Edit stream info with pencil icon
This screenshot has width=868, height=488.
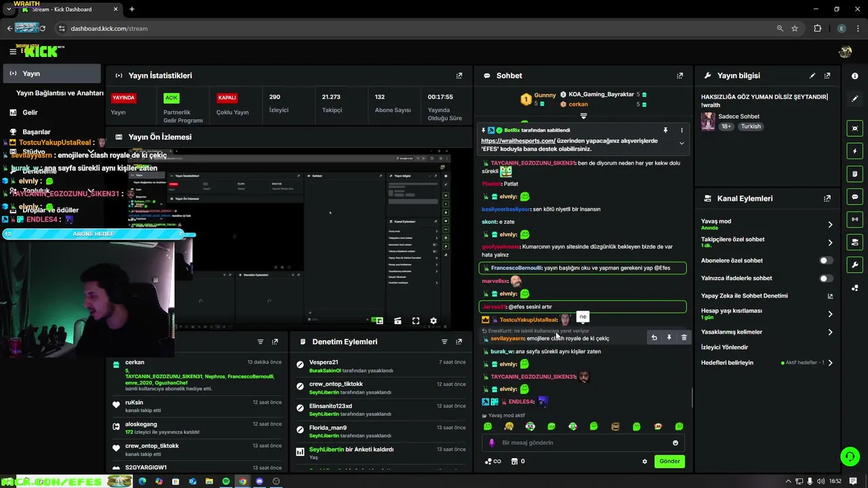click(x=812, y=76)
